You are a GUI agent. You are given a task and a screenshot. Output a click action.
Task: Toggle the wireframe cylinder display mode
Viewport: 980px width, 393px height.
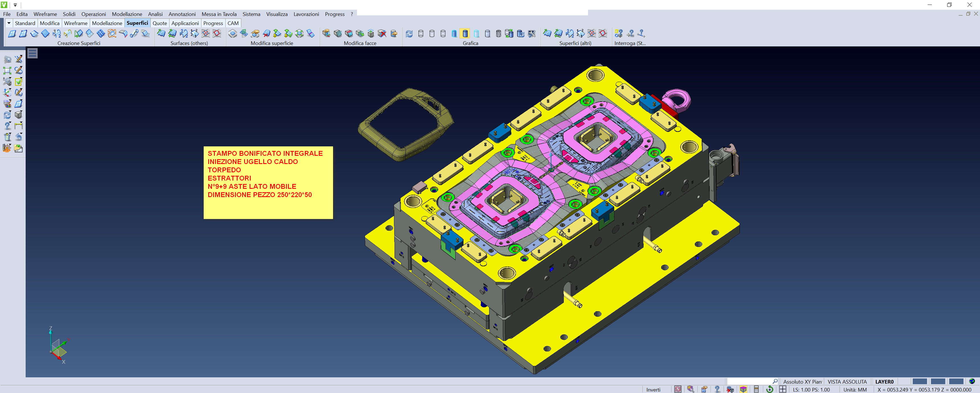[x=421, y=34]
